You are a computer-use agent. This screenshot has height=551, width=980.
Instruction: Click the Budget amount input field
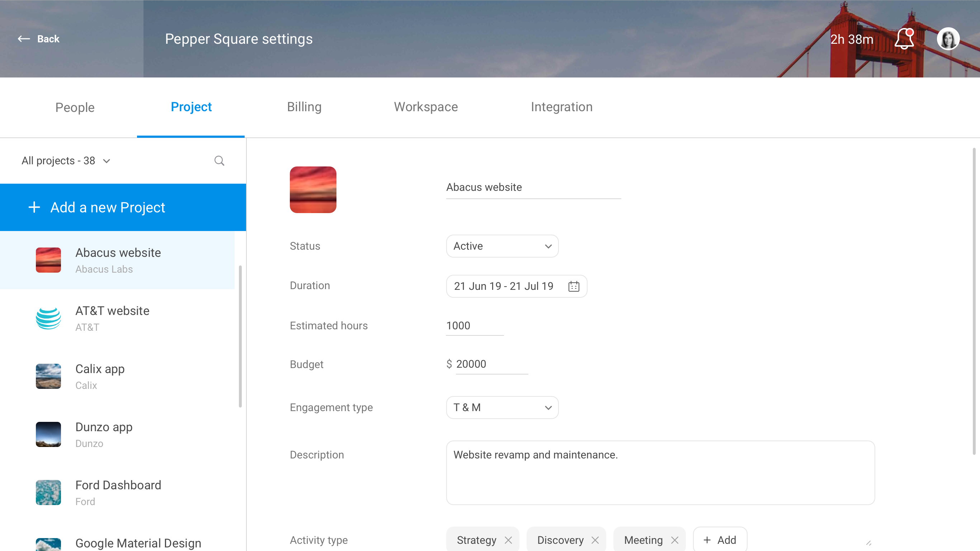[491, 364]
